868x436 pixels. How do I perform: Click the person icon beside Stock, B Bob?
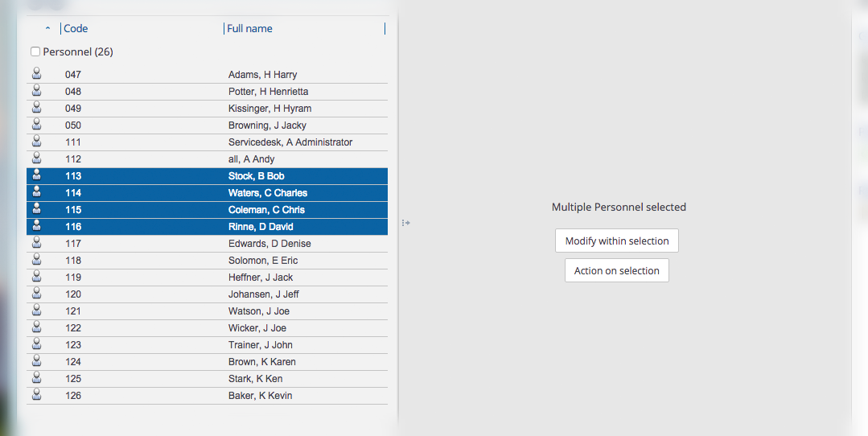point(36,175)
